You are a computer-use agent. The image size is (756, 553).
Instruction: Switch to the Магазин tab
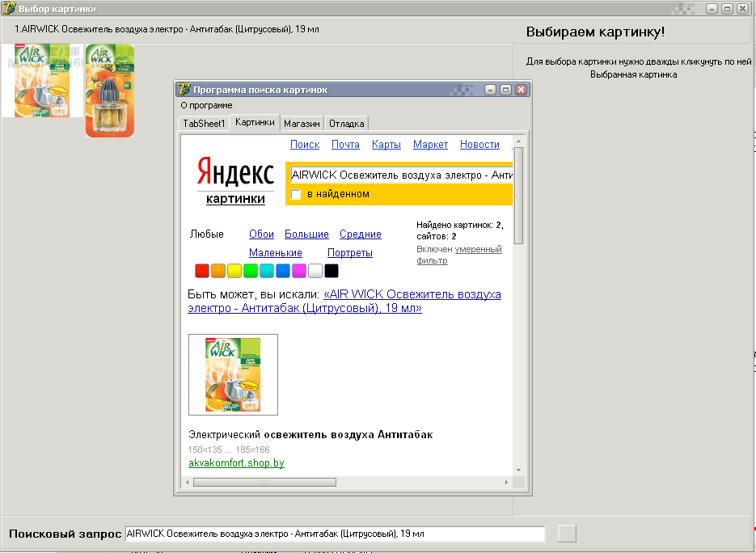coord(302,124)
